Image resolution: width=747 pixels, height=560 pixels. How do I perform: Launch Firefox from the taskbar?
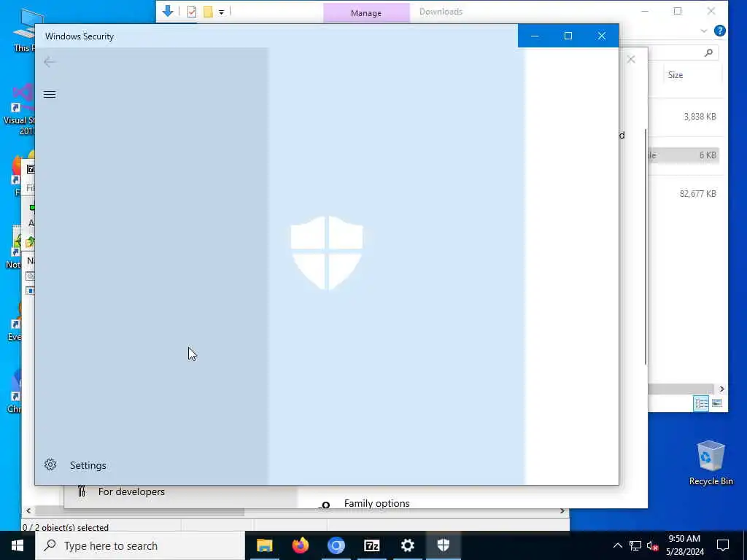pyautogui.click(x=300, y=545)
